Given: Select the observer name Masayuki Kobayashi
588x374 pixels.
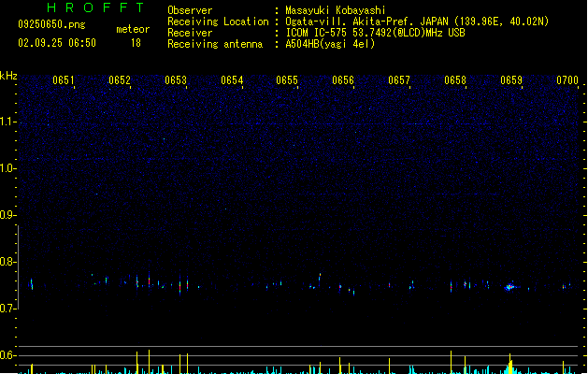Looking at the screenshot, I should click(x=336, y=10).
